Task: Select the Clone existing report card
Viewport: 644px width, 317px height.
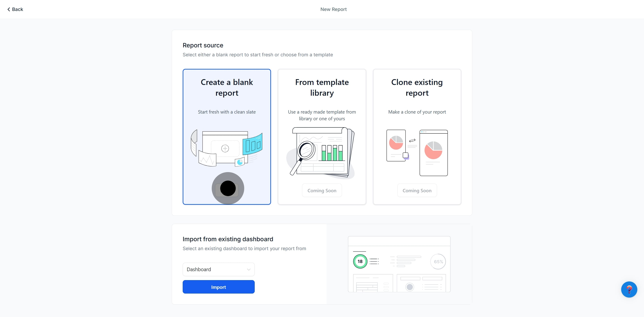Action: click(x=417, y=137)
